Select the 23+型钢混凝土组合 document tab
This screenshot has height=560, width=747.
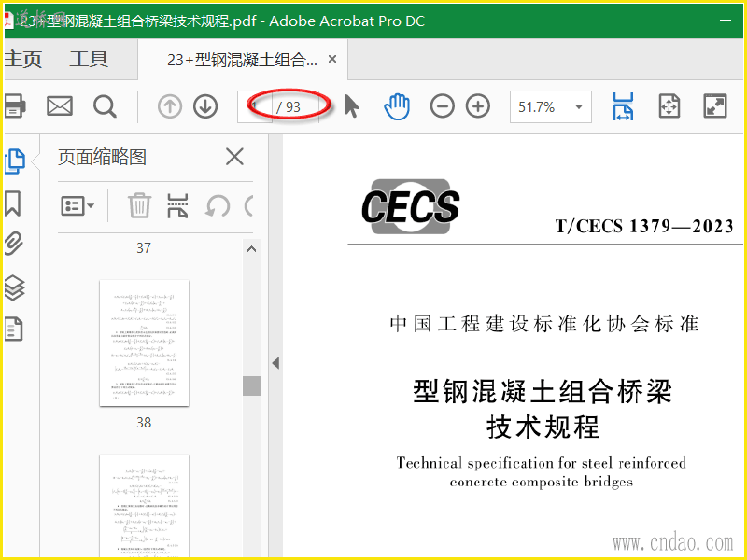click(x=242, y=60)
